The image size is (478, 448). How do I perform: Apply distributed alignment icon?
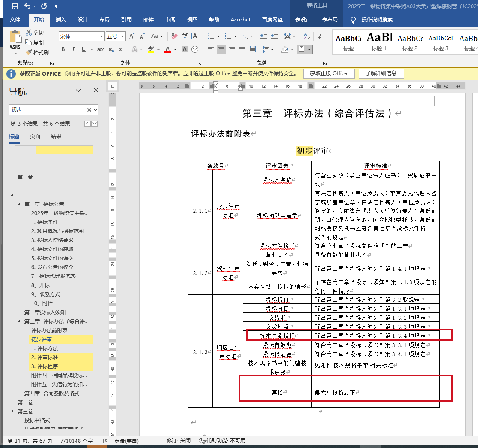point(252,49)
